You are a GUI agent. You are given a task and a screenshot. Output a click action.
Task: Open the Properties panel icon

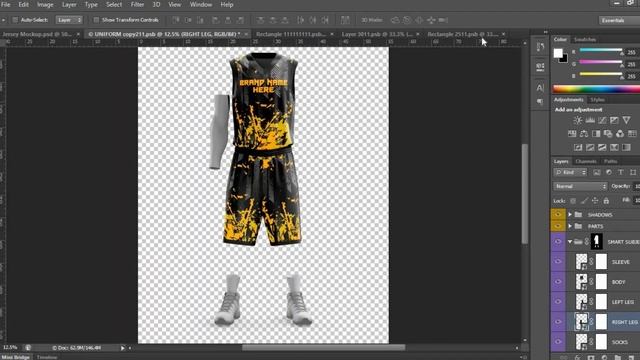[x=540, y=67]
